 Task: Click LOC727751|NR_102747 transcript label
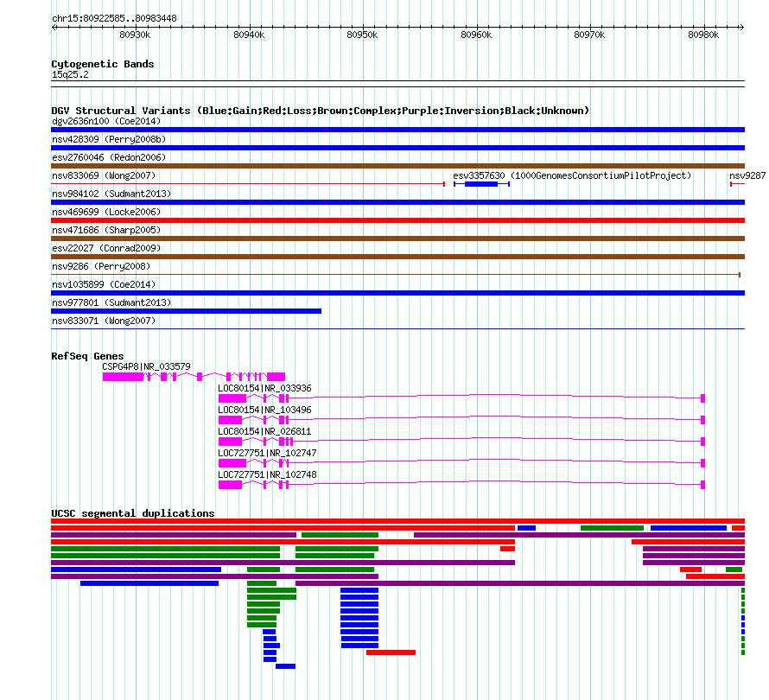267,453
